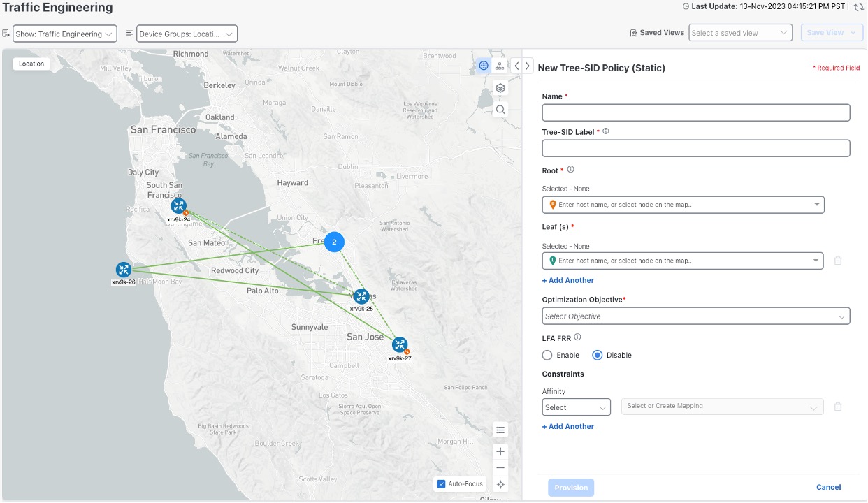Open Show: Traffic Engineering dropdown
868x503 pixels.
pyautogui.click(x=64, y=34)
